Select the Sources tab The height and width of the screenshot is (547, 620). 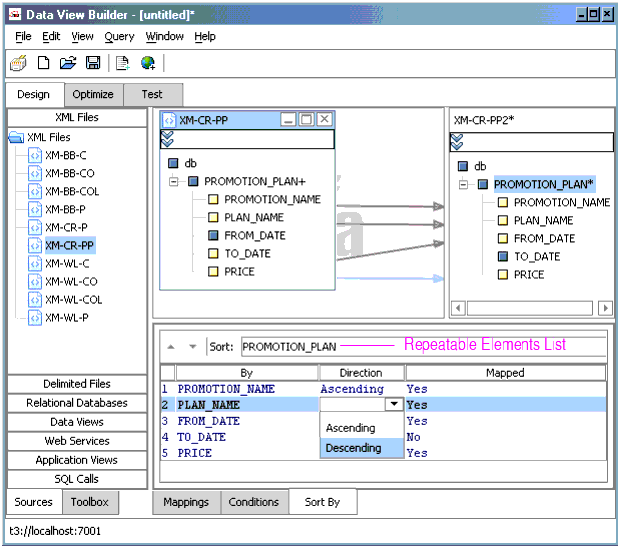34,502
